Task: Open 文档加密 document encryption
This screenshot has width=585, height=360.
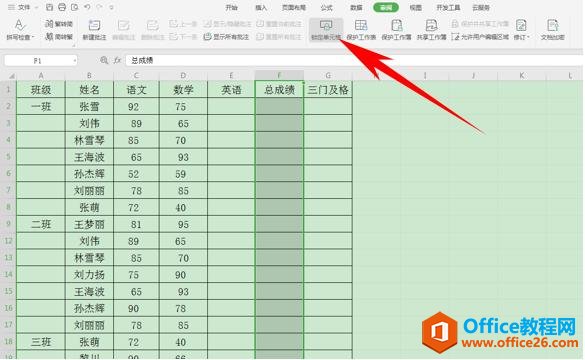Action: click(x=553, y=30)
